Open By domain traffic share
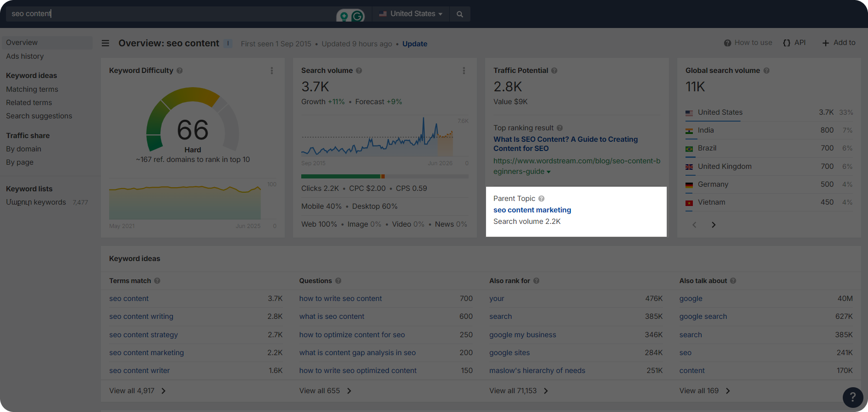The image size is (868, 412). (x=23, y=149)
